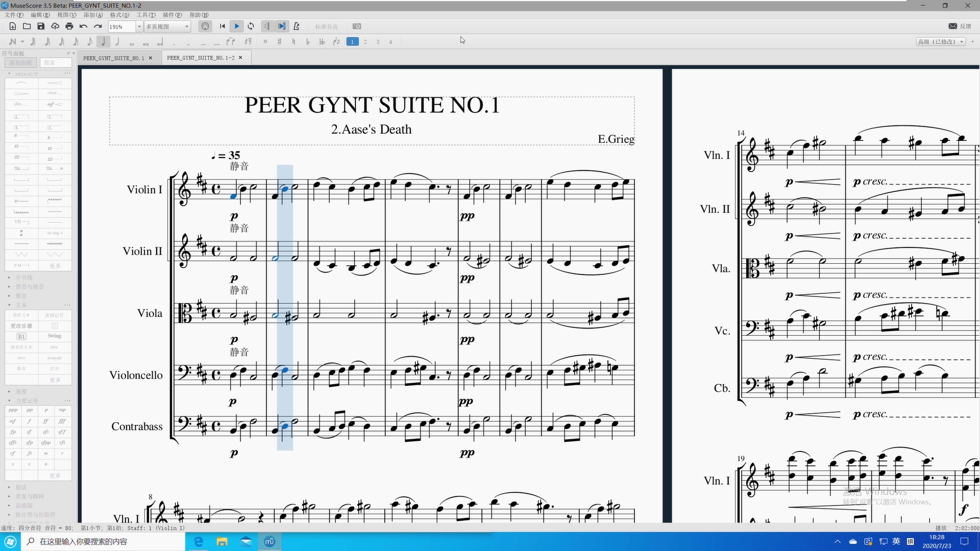Click 反馈 feedback button
This screenshot has height=551, width=980.
(x=960, y=27)
